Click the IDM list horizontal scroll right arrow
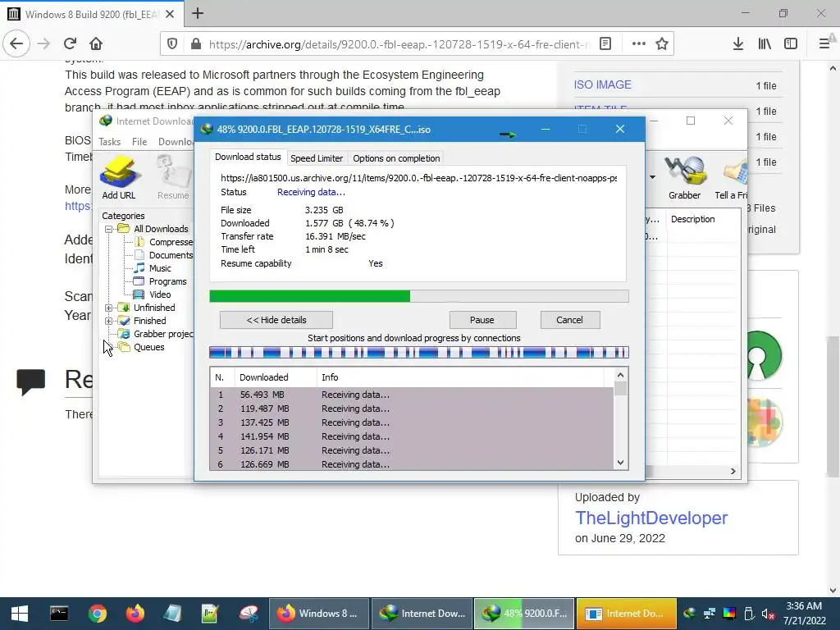 pos(733,471)
